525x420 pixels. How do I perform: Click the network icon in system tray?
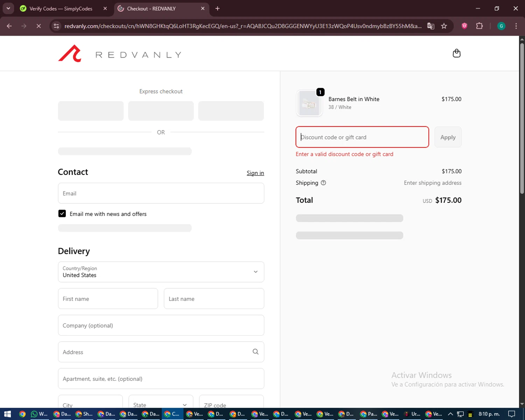(x=460, y=414)
